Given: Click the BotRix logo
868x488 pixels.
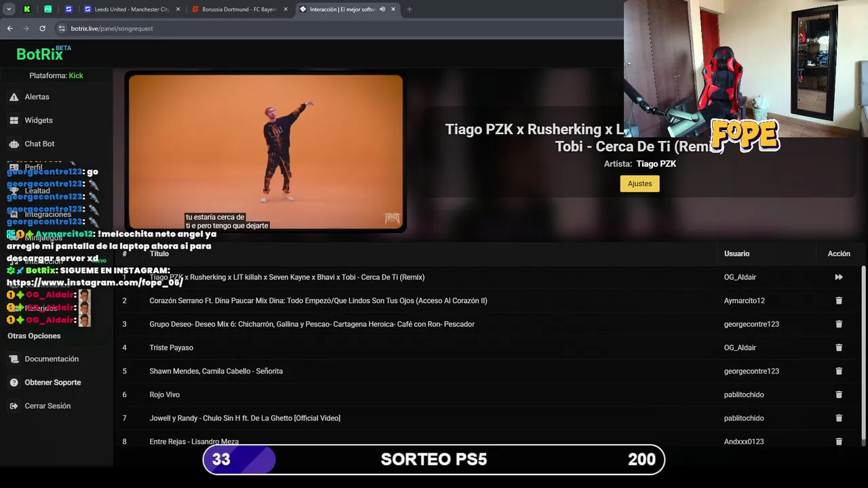Looking at the screenshot, I should click(43, 54).
